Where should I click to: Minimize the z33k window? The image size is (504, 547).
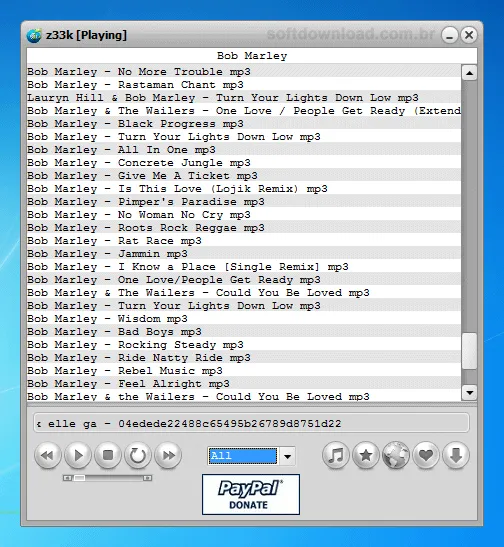click(x=450, y=35)
